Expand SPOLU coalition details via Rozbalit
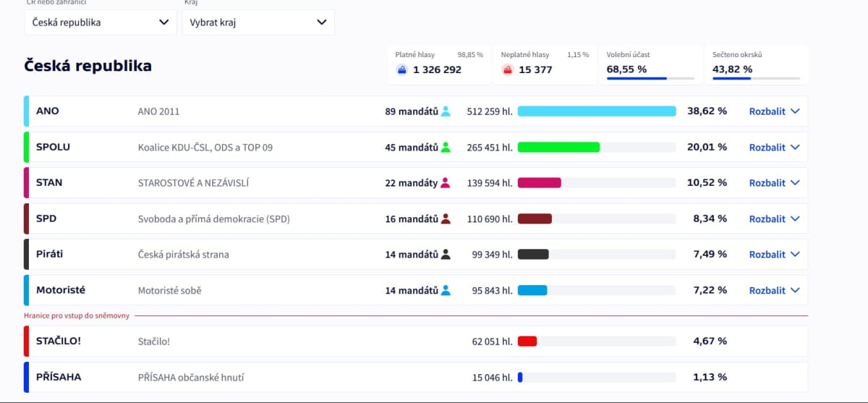868x403 pixels. (774, 147)
